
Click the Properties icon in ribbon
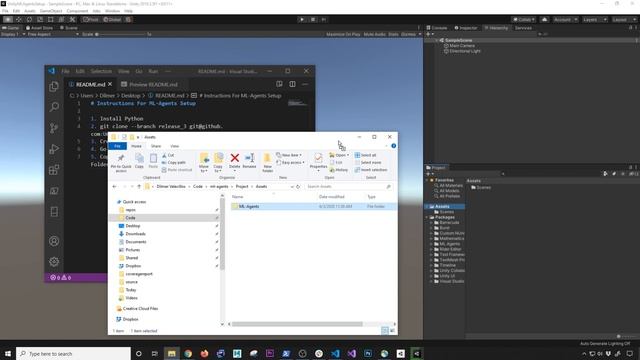coord(318,161)
